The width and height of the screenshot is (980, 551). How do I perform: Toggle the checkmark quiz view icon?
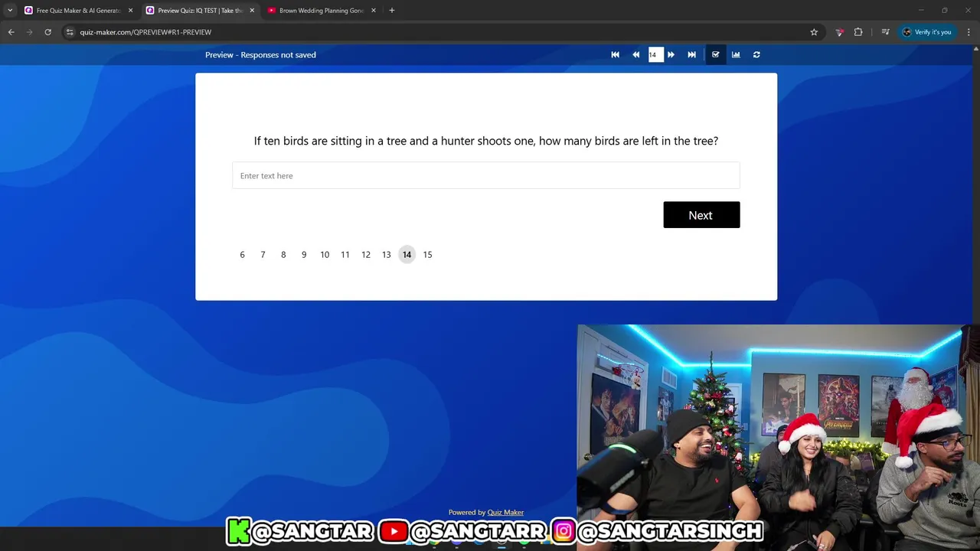tap(715, 54)
